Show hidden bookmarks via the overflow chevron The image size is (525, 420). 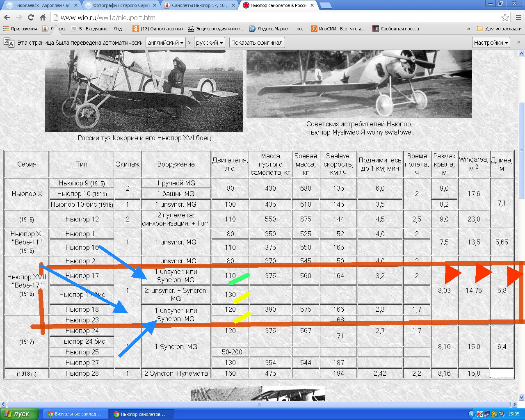click(x=468, y=29)
